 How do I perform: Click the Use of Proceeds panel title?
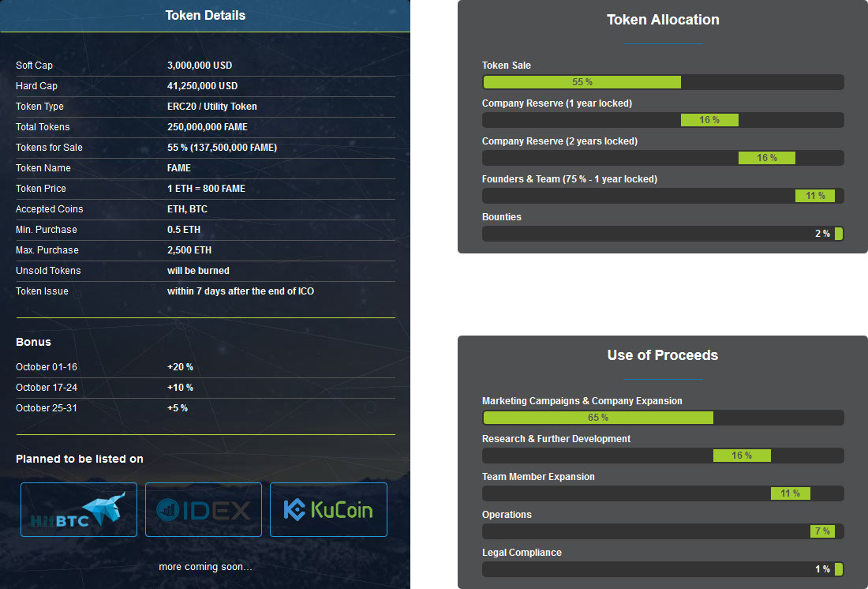[x=663, y=355]
